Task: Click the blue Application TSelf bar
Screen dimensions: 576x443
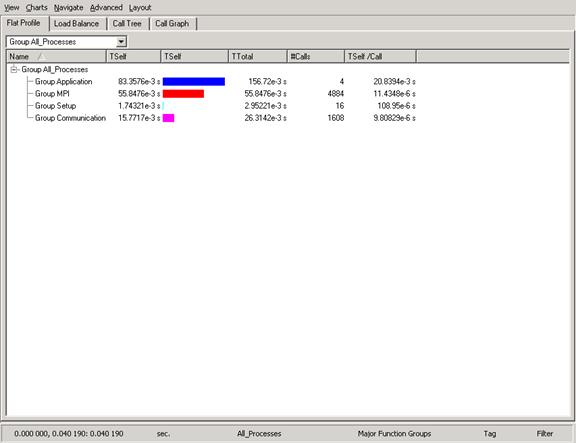Action: tap(194, 82)
